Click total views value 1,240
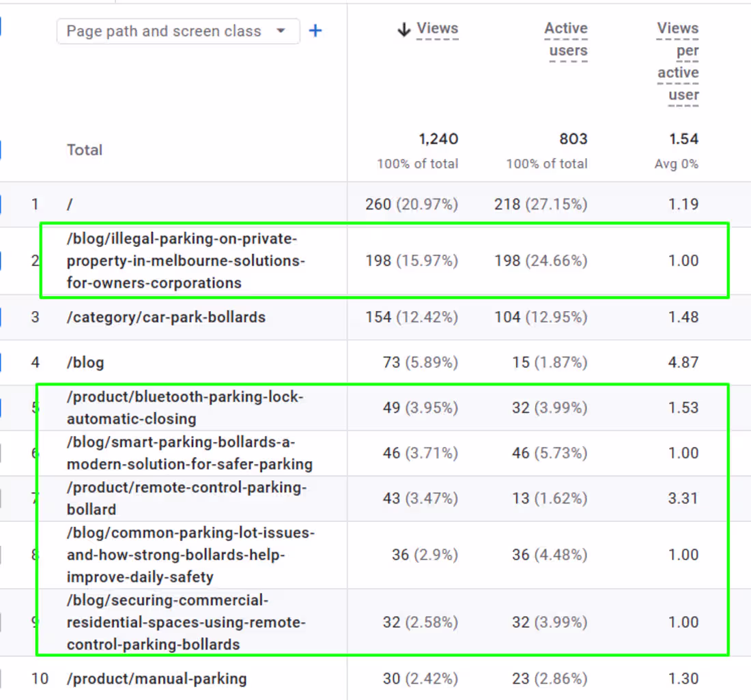Image resolution: width=751 pixels, height=700 pixels. pos(438,138)
